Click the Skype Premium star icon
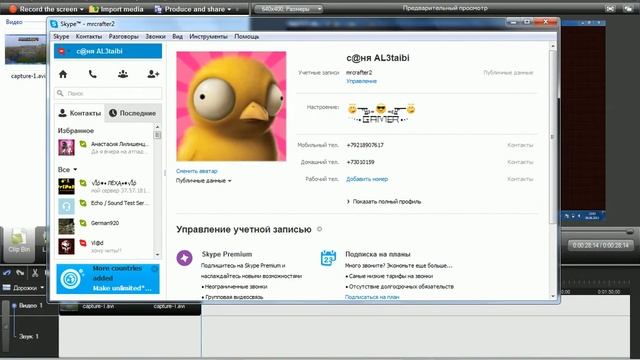 184,258
